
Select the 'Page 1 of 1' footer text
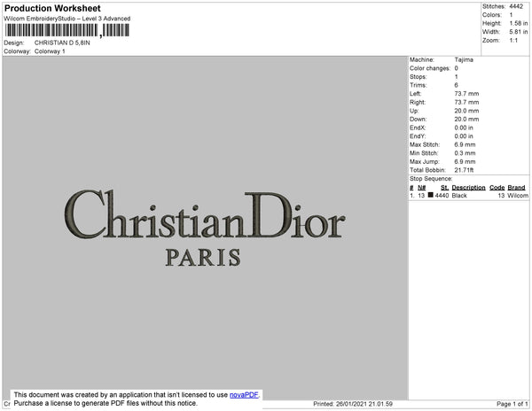[x=512, y=404]
